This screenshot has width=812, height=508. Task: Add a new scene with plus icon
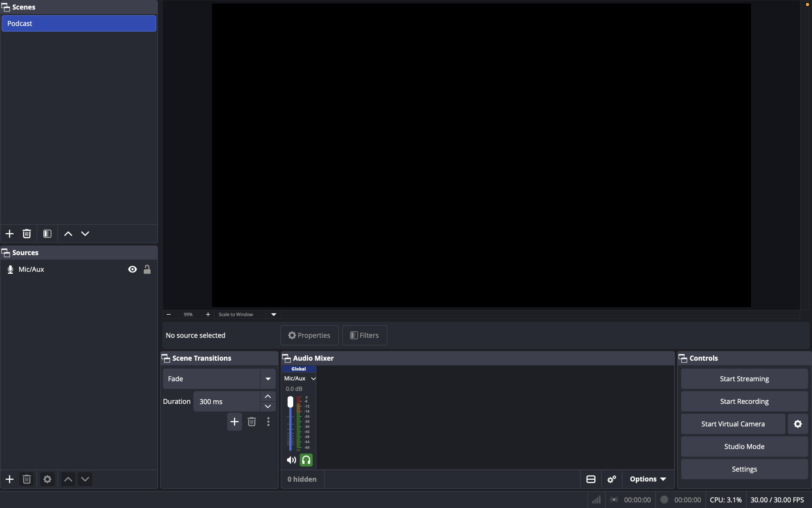click(10, 233)
